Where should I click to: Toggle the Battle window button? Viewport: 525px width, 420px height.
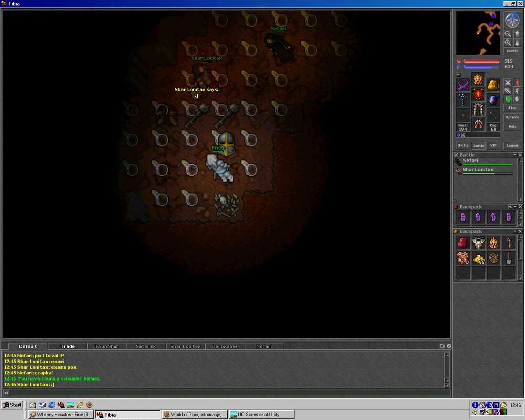[479, 145]
